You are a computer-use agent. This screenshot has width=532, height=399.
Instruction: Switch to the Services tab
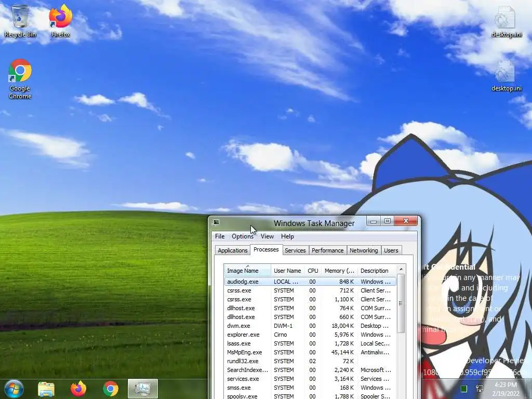(295, 250)
